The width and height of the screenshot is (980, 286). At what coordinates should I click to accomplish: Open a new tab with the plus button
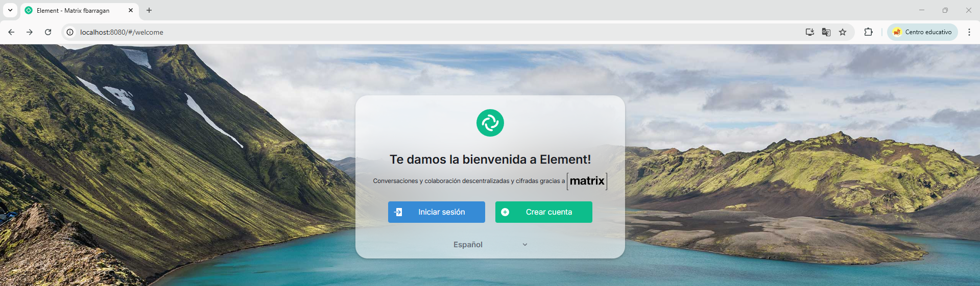pyautogui.click(x=149, y=10)
